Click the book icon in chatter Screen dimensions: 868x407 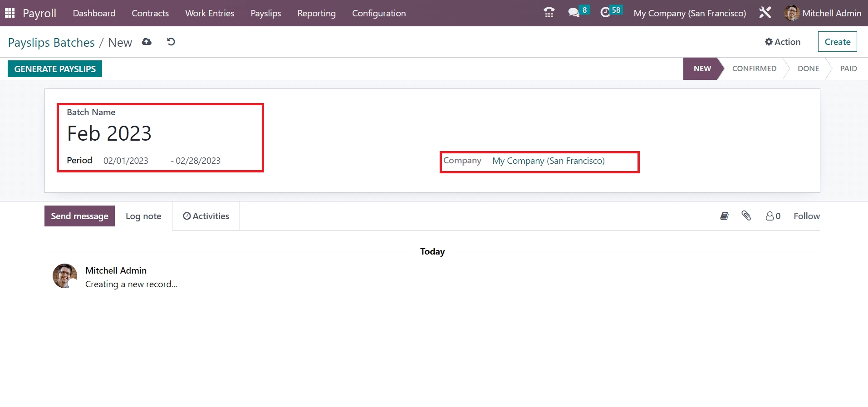[724, 216]
